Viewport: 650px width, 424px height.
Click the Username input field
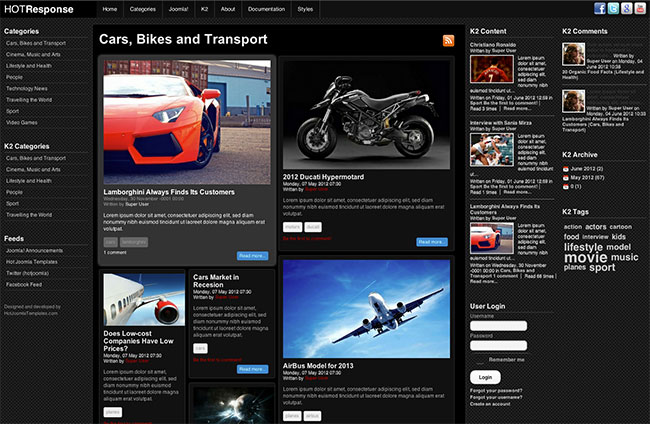498,326
